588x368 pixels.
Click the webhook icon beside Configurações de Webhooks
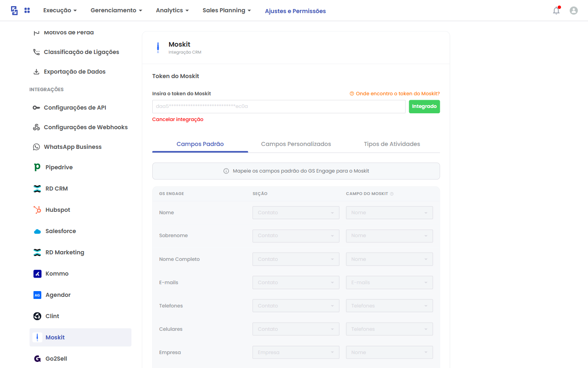pos(36,127)
